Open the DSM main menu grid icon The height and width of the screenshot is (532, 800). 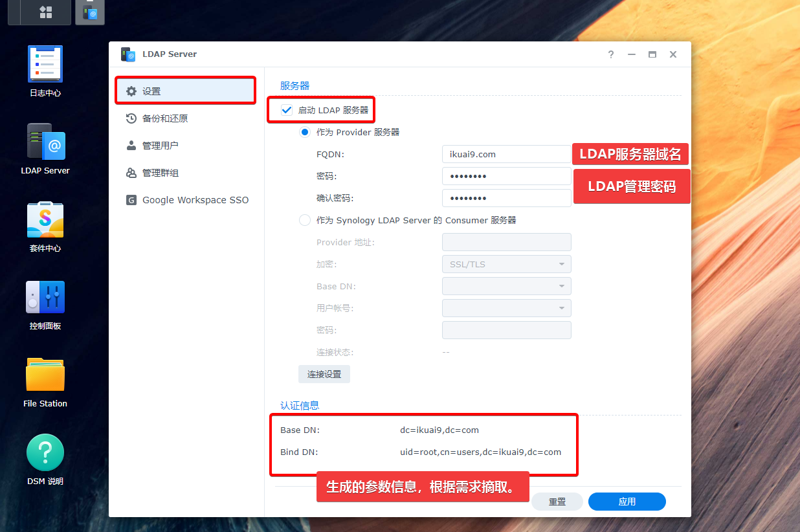pos(45,12)
